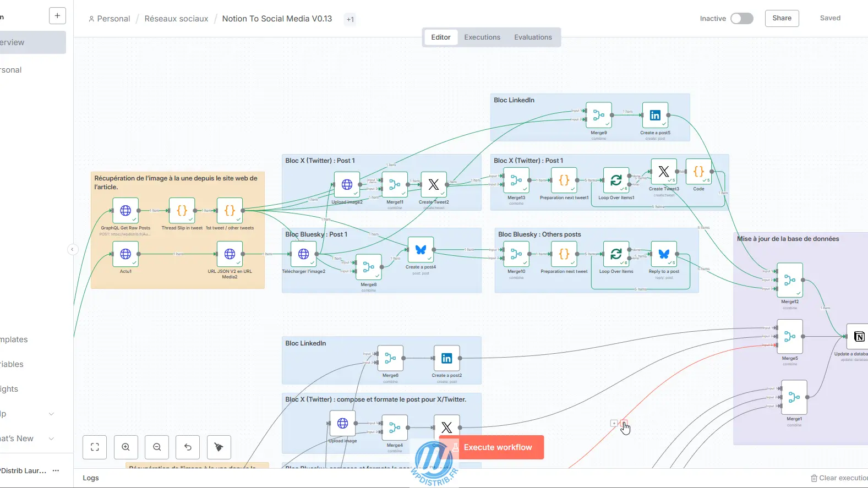Select the 1st tweet / other tweets node

point(230,210)
